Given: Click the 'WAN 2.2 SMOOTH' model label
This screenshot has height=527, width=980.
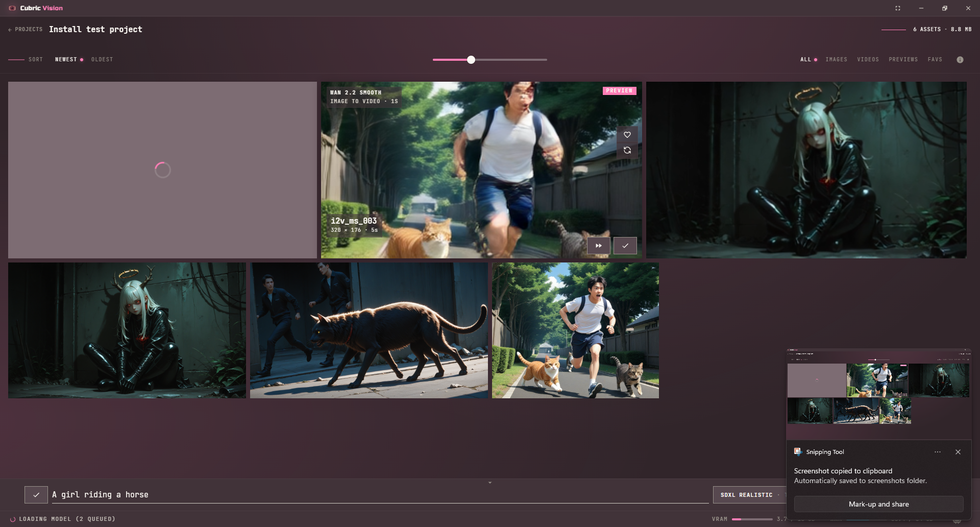Looking at the screenshot, I should pos(356,92).
